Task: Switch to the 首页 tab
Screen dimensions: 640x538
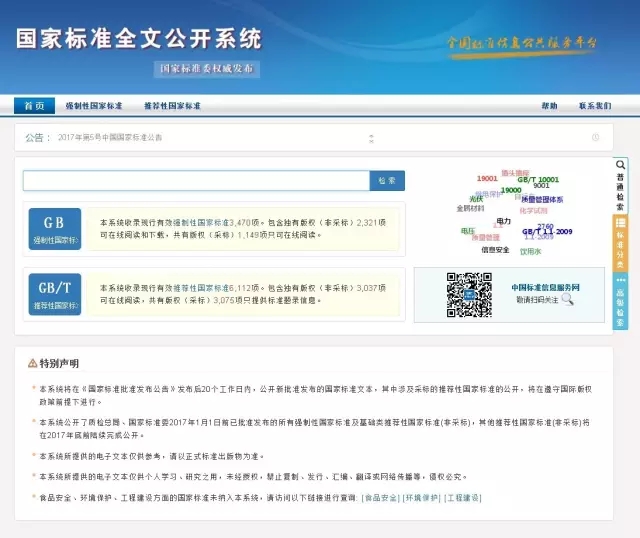Action: click(34, 106)
